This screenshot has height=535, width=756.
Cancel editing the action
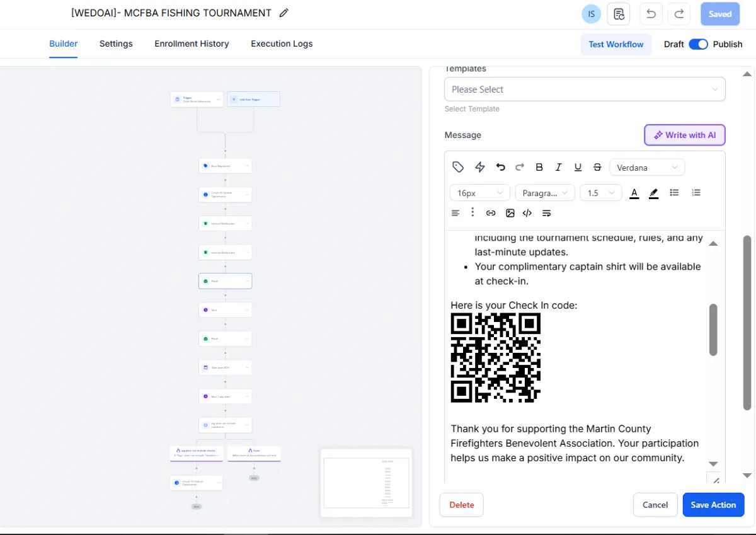click(x=655, y=505)
